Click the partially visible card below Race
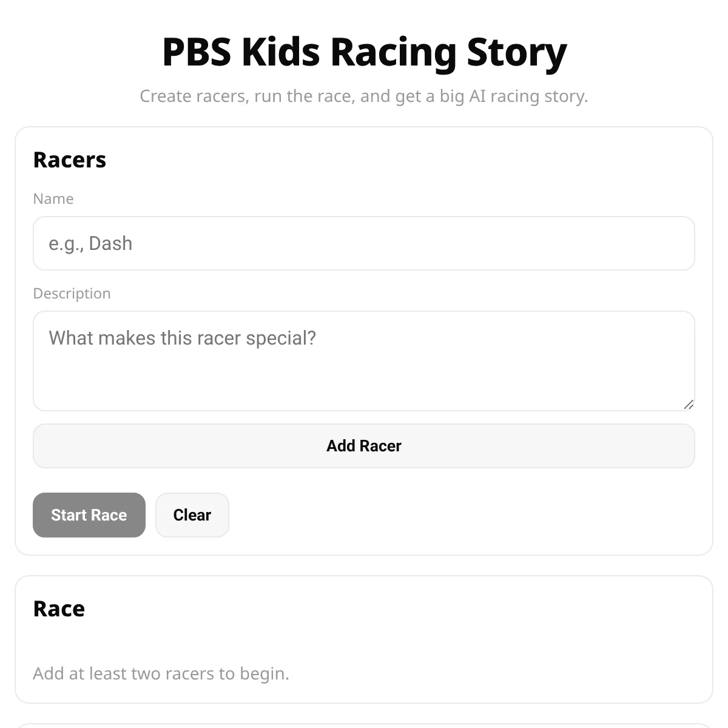Screen dimensions: 728x728 (x=364, y=726)
